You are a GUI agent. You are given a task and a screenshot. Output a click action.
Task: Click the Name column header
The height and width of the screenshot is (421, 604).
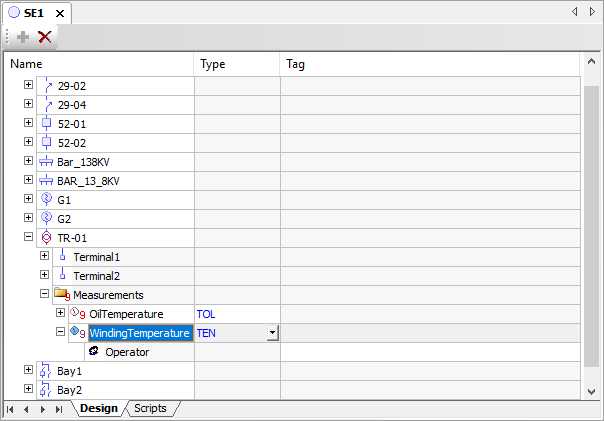pos(100,64)
